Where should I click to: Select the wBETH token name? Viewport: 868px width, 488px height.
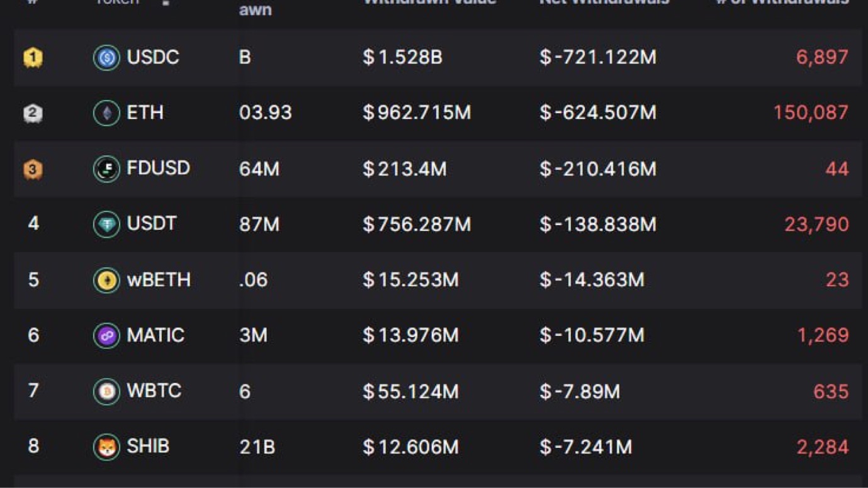pyautogui.click(x=159, y=280)
